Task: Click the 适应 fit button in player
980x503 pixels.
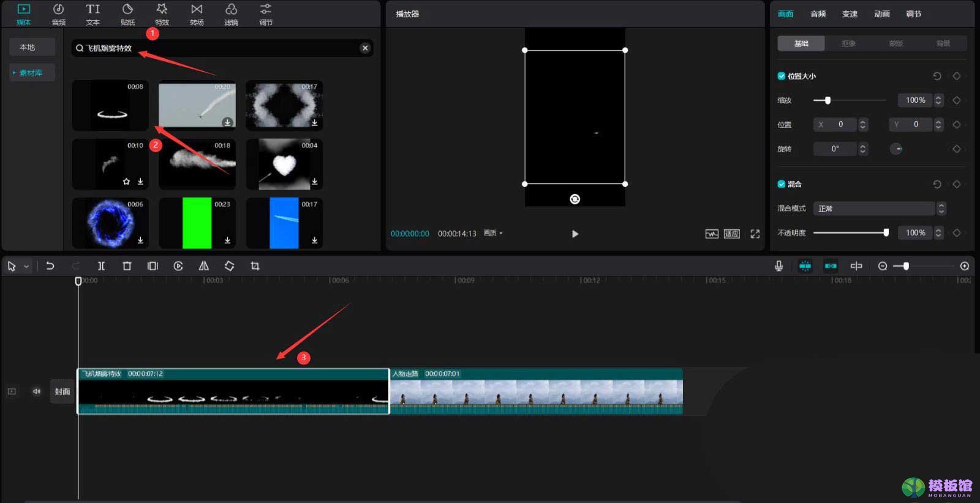Action: 732,233
